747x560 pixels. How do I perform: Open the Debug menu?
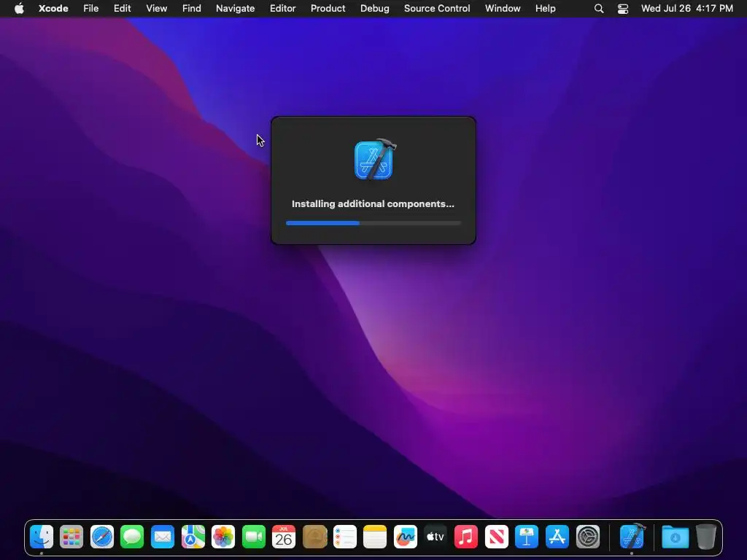pos(374,9)
